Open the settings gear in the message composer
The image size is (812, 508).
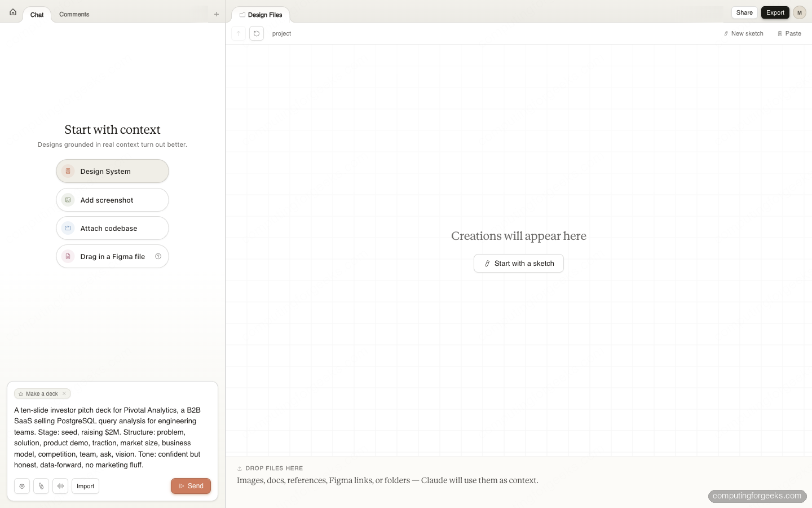[22, 486]
